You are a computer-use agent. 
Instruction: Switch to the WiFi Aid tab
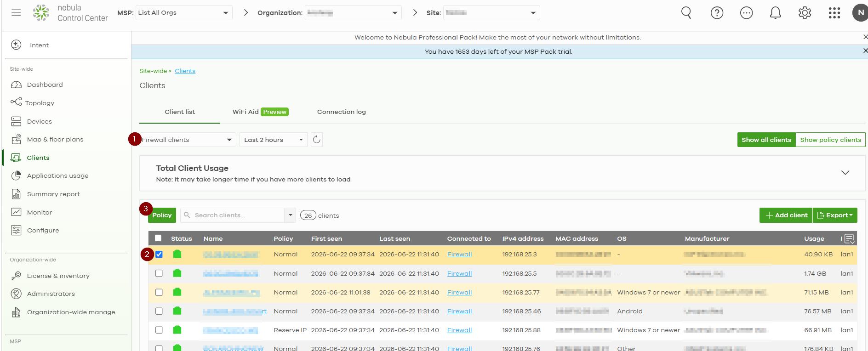260,112
